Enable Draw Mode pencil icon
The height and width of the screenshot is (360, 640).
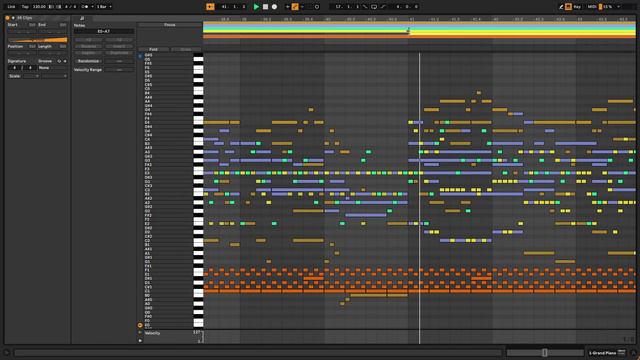pos(561,7)
